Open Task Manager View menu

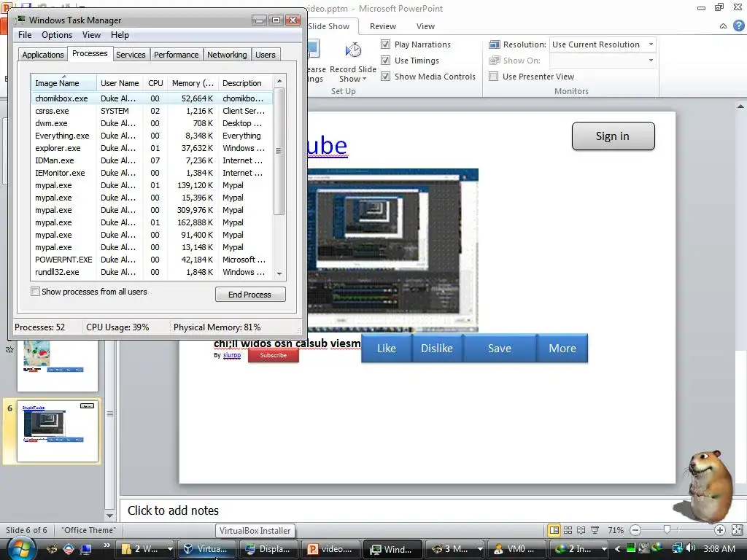tap(91, 35)
